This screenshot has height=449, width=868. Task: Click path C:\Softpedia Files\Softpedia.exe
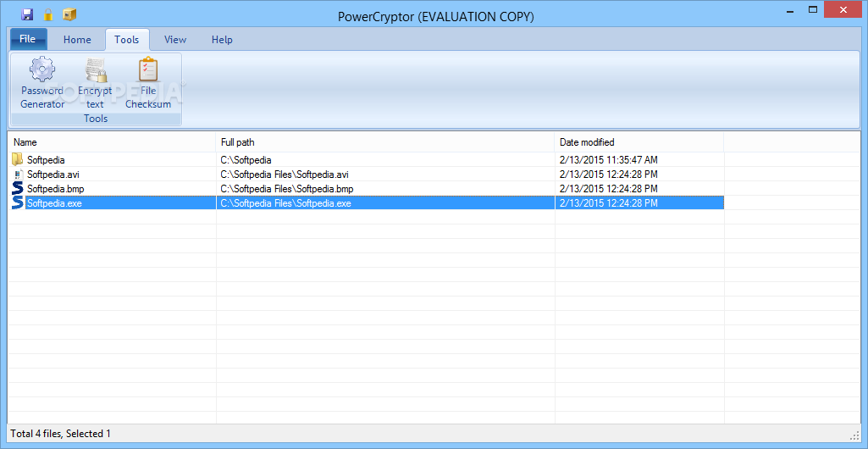point(285,203)
